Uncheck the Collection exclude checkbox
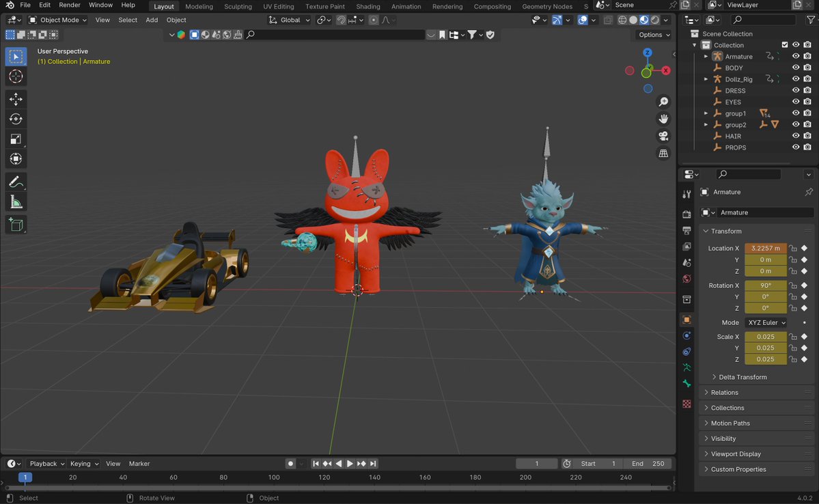Viewport: 819px width, 504px height. 785,45
